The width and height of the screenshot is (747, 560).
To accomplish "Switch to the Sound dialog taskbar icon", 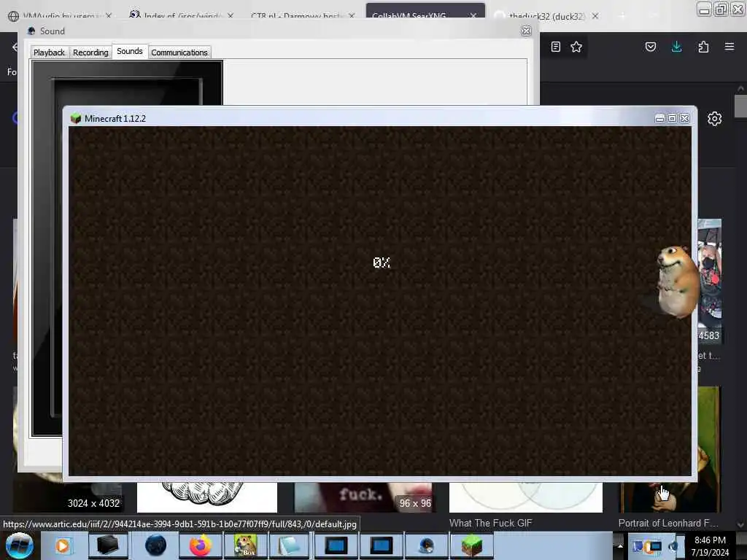I will point(426,545).
